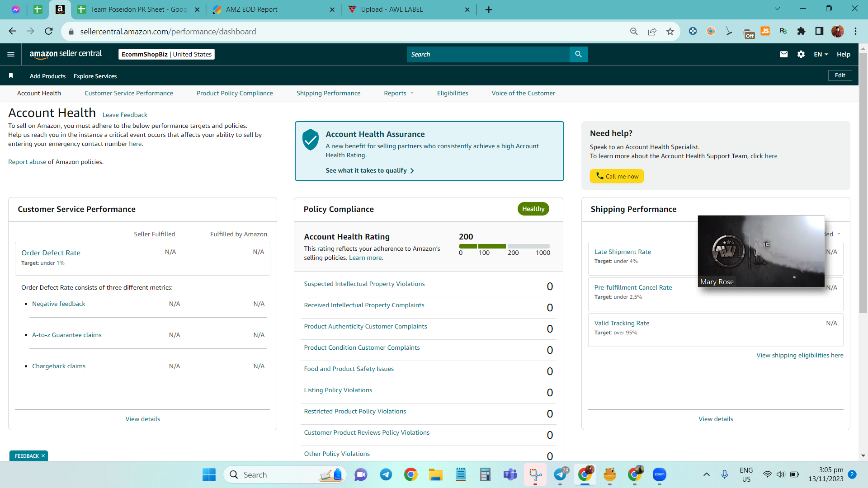Open Report abuse link
Viewport: 868px width, 488px height.
click(27, 162)
